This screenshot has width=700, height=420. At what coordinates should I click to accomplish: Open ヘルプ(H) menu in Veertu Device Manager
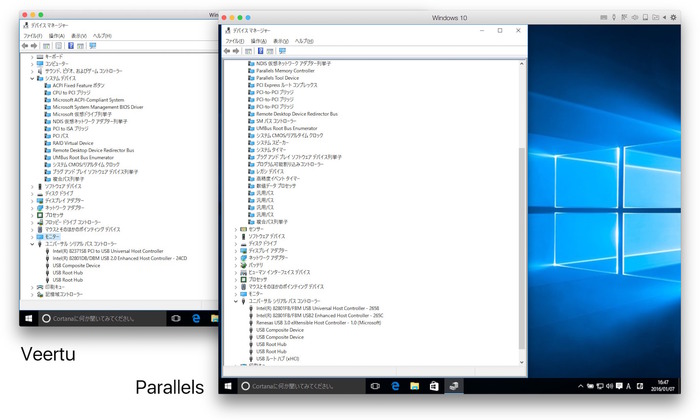pyautogui.click(x=102, y=36)
